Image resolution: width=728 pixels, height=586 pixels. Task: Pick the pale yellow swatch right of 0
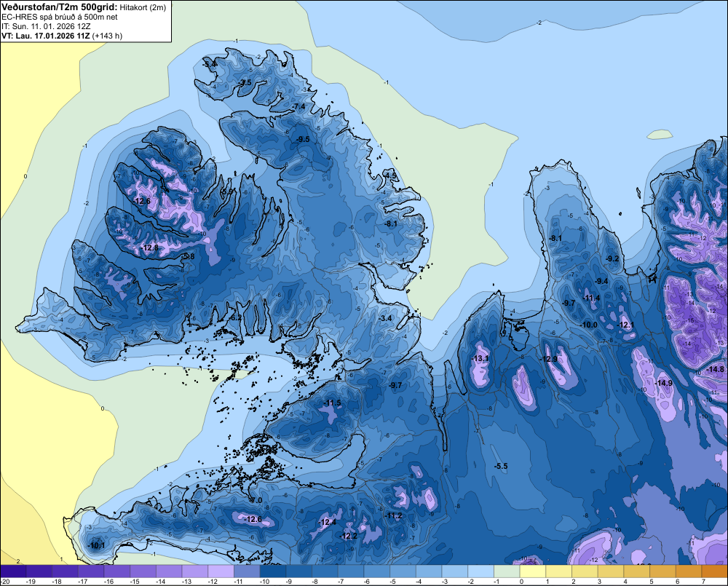[x=533, y=571]
